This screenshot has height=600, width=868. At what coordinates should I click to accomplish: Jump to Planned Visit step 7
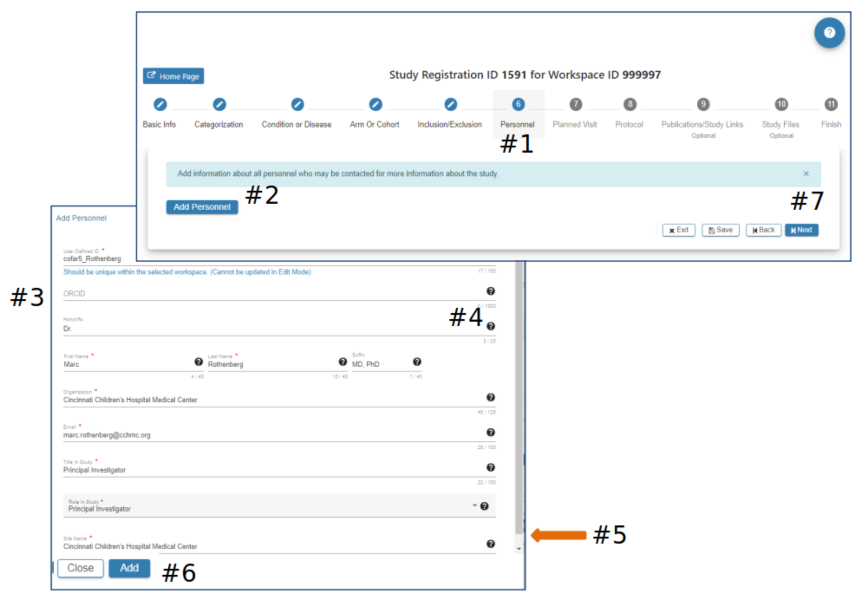tap(575, 104)
